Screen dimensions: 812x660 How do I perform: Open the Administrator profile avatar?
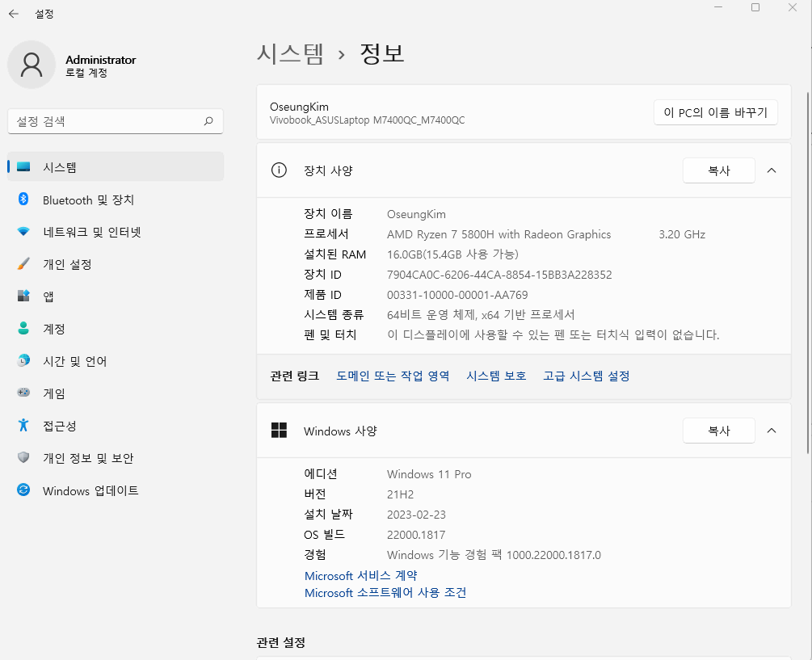click(32, 65)
